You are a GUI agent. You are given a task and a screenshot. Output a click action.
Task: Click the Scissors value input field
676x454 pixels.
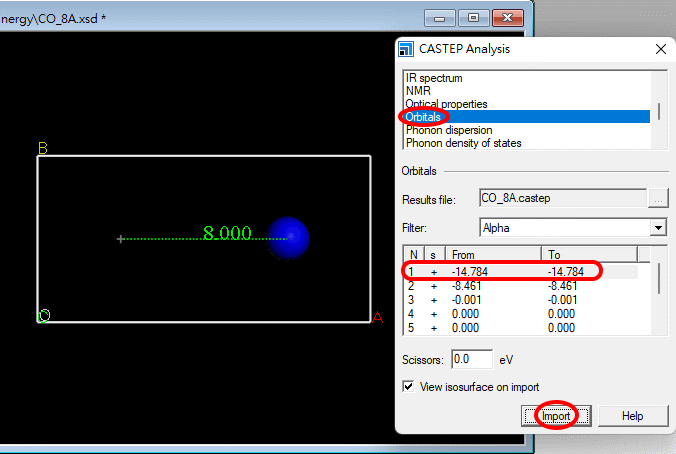pyautogui.click(x=471, y=359)
